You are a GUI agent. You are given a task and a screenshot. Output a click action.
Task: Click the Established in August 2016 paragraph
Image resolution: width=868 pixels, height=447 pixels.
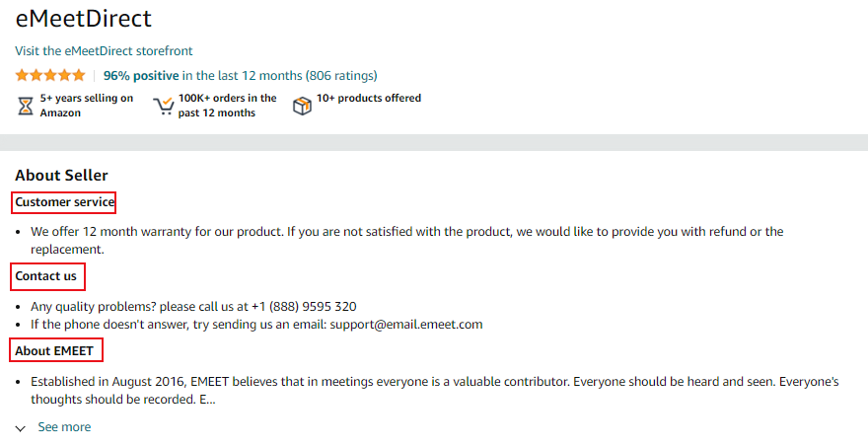tap(435, 391)
